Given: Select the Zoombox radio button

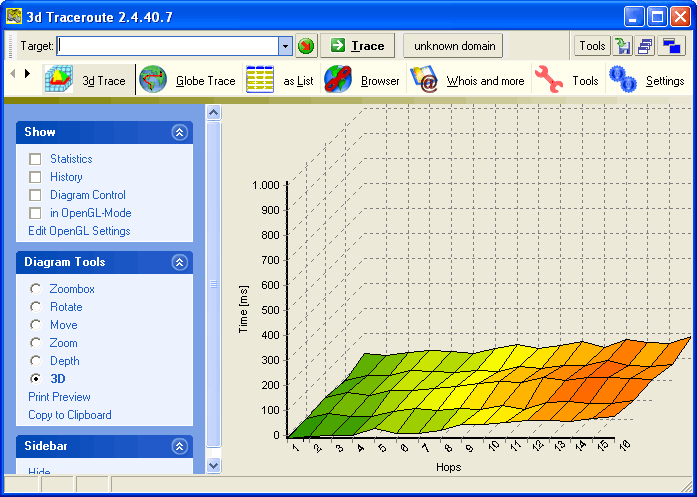Looking at the screenshot, I should (x=36, y=289).
